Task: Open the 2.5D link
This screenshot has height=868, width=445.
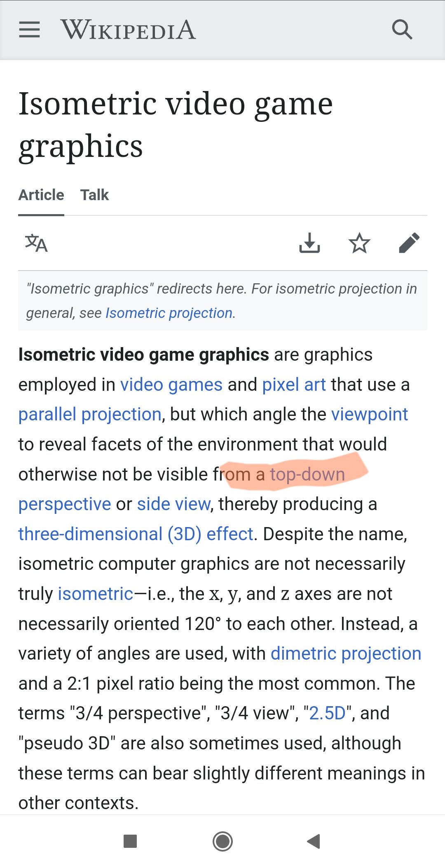Action: click(x=327, y=714)
